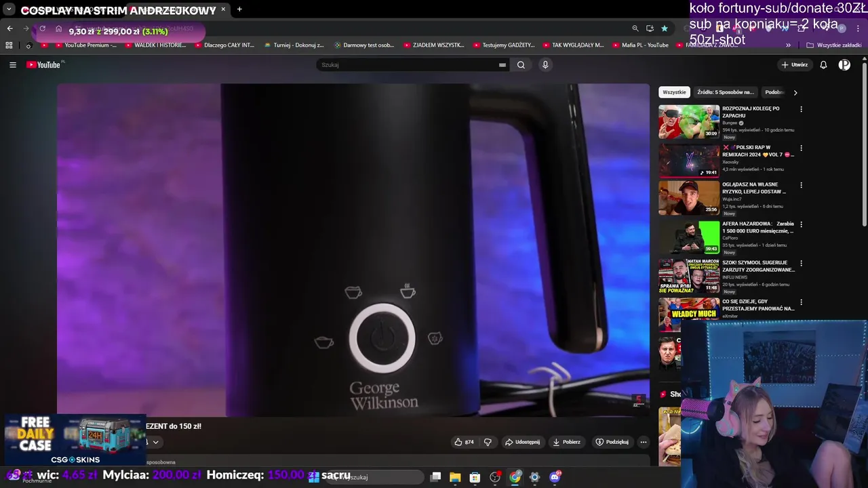Open the SZOK! SZYMOOL SUGERUJE thumbnail
Viewport: 868px width, 488px height.
point(689,276)
